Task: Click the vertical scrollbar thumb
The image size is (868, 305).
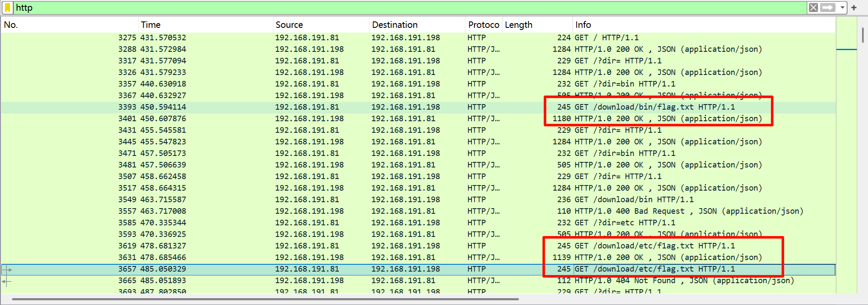Action: (x=862, y=35)
